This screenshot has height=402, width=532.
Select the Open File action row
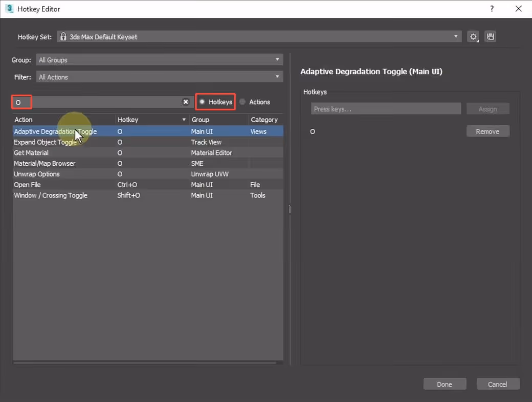tap(61, 184)
